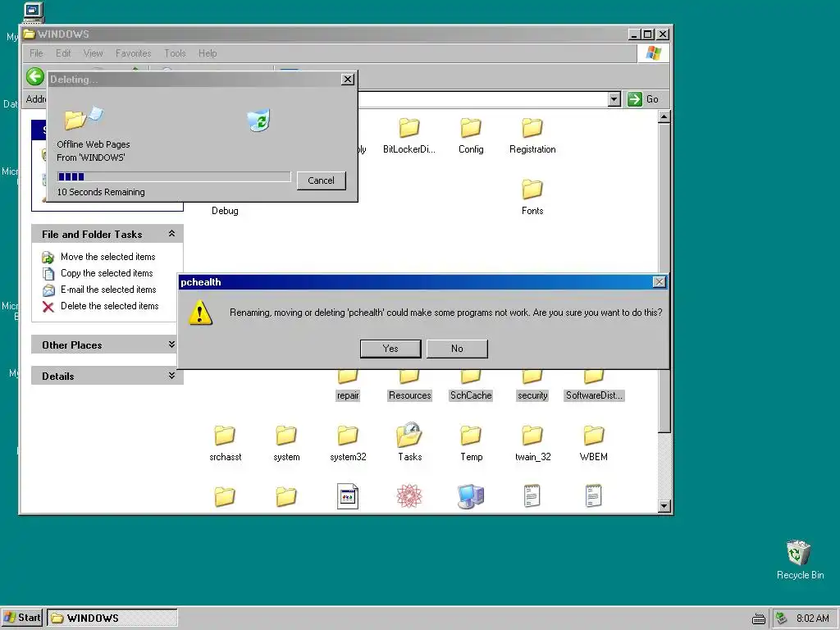The width and height of the screenshot is (840, 630).
Task: Click the scroll up arrow in folder view
Action: 664,116
